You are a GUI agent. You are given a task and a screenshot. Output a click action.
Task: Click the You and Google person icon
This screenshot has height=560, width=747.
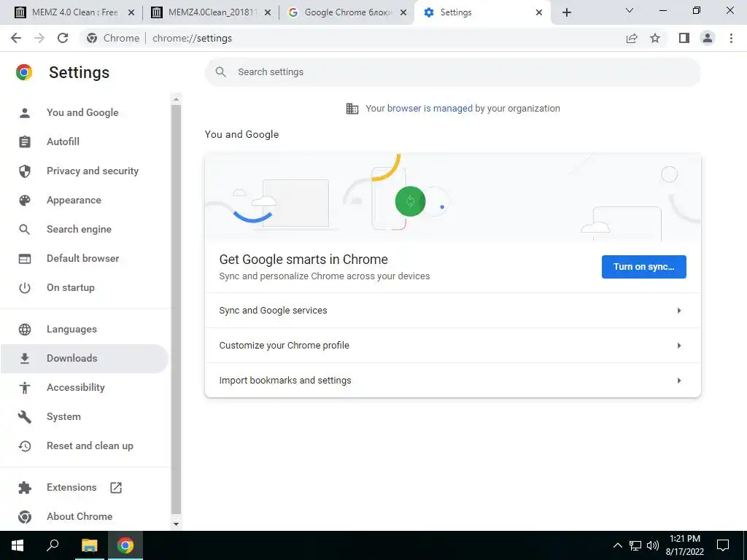point(25,113)
